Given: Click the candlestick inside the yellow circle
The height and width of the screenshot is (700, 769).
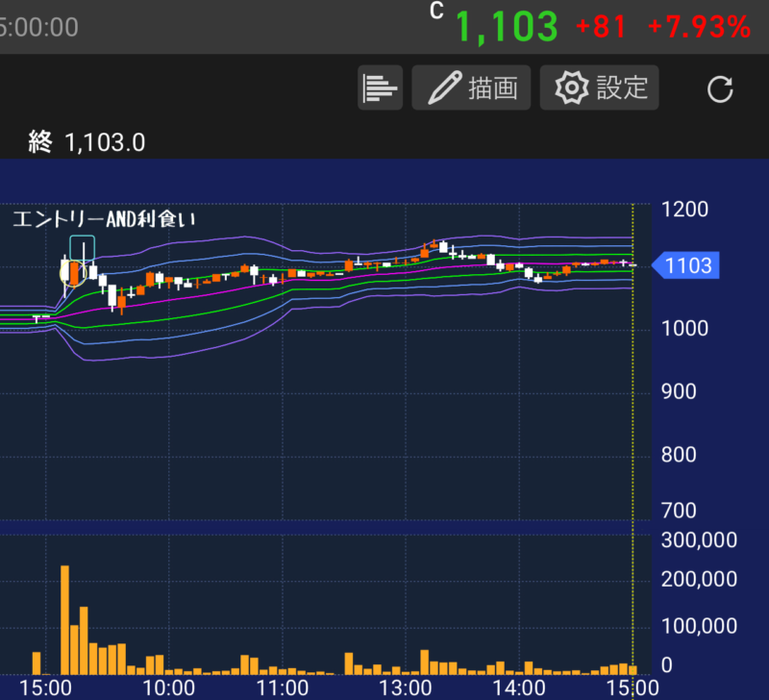Looking at the screenshot, I should tap(74, 273).
